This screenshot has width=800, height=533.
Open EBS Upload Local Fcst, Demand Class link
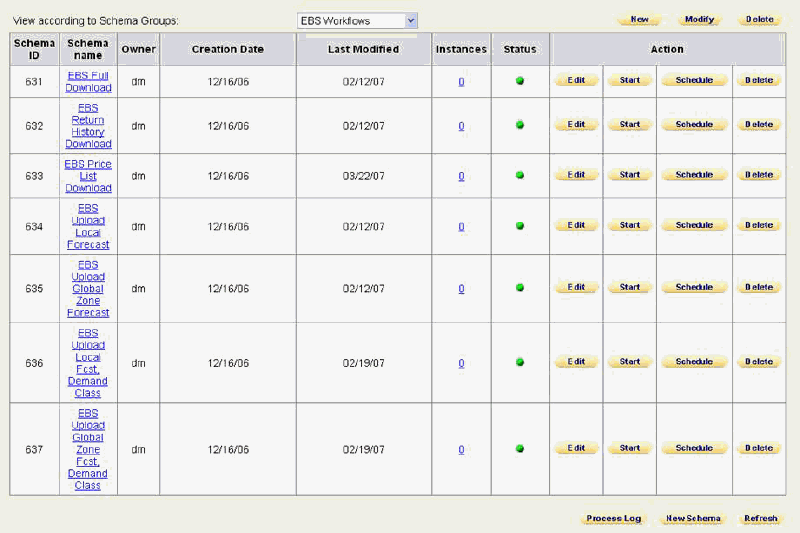(x=88, y=363)
